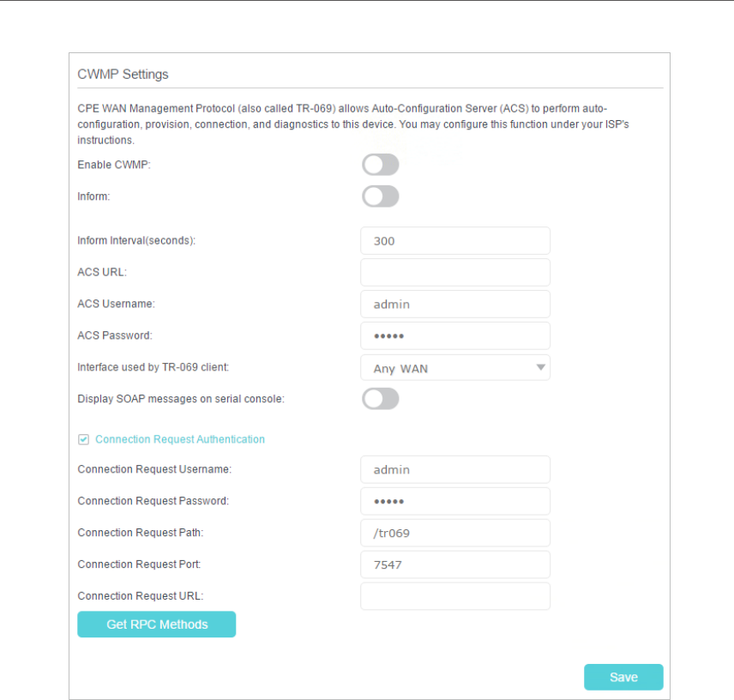The width and height of the screenshot is (734, 700).
Task: Save the CWMP settings
Action: tap(623, 677)
